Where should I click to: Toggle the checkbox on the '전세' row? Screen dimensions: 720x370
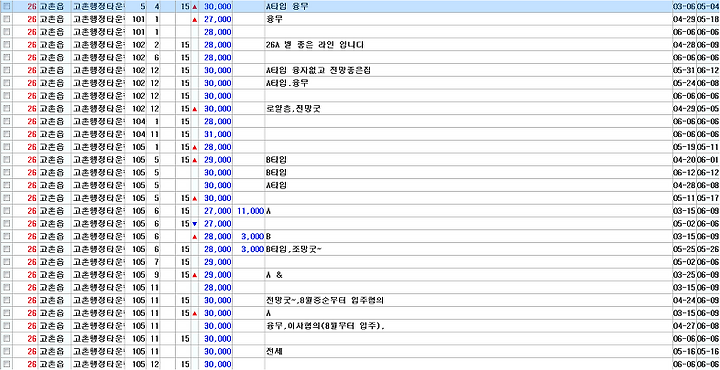click(6, 351)
